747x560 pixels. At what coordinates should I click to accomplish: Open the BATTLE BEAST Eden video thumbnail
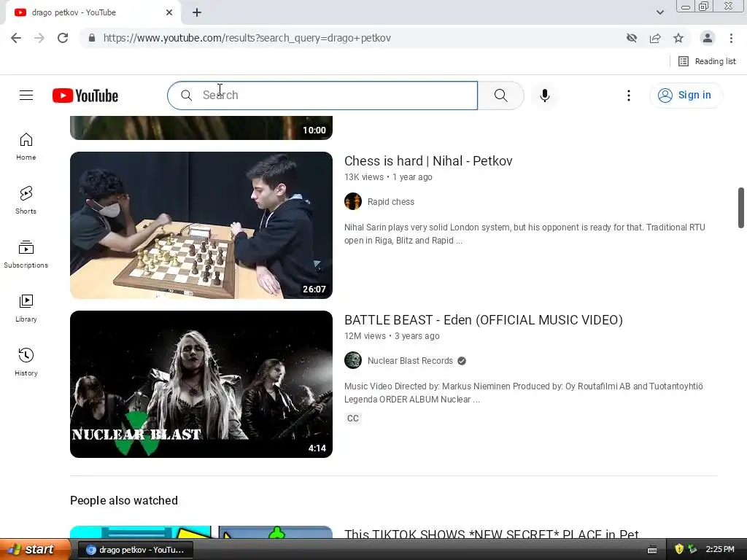pos(201,384)
